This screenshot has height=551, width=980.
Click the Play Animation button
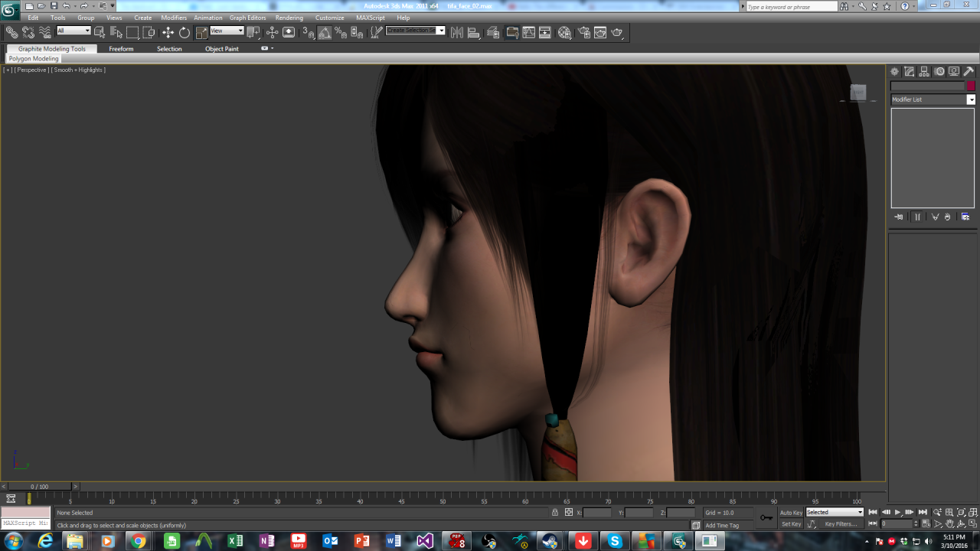pos(898,513)
